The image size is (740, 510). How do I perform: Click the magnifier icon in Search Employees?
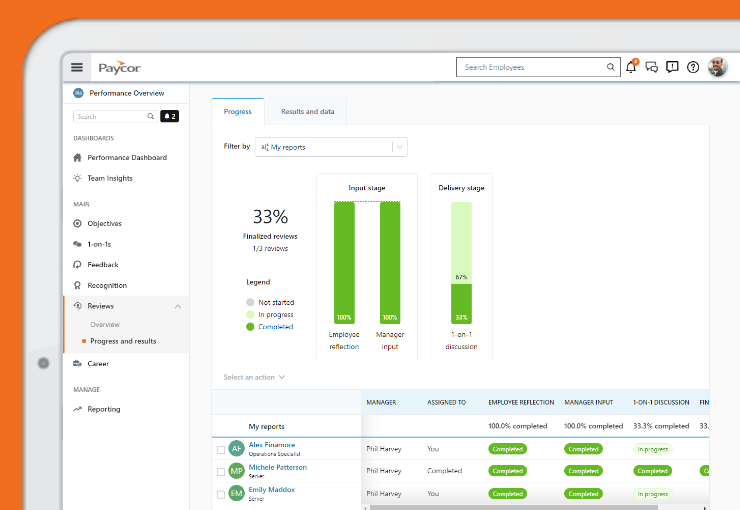pyautogui.click(x=610, y=67)
